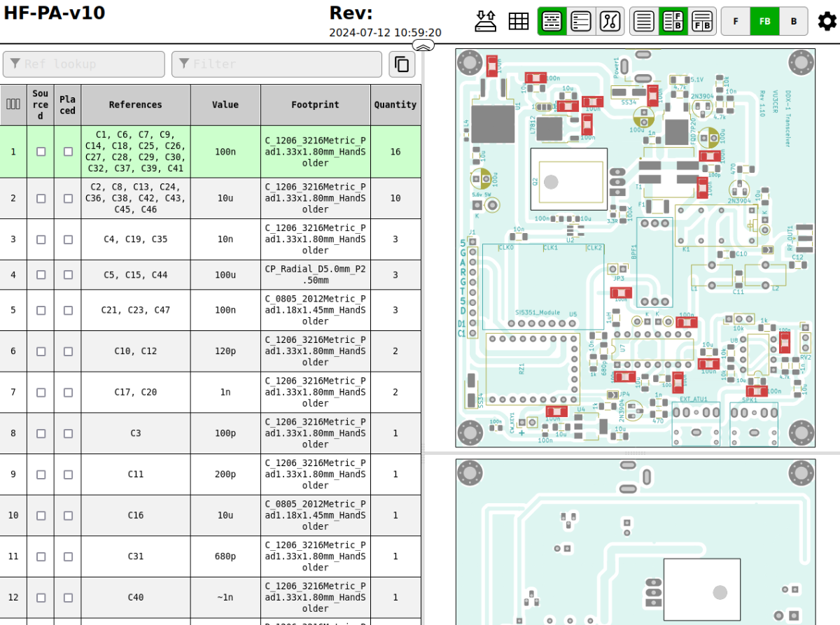Screen dimensions: 840x625
Task: Select the 'C10, C12' references cell
Action: click(136, 351)
